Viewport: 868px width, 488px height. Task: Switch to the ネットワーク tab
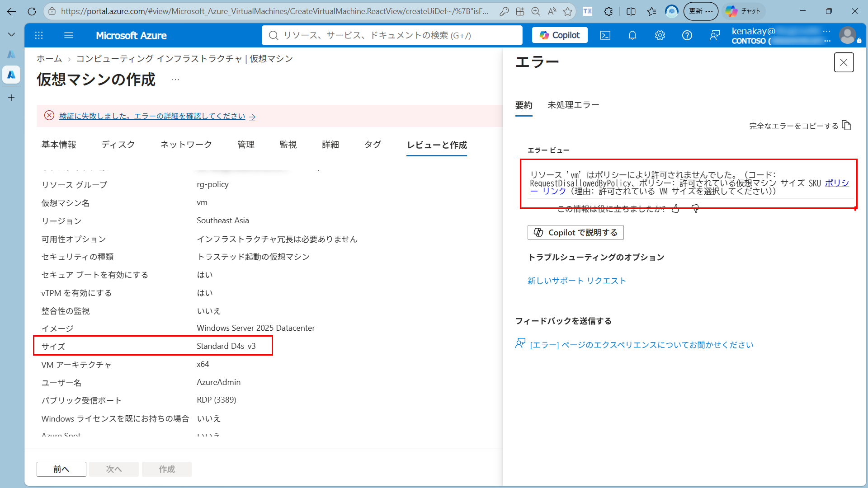(186, 145)
